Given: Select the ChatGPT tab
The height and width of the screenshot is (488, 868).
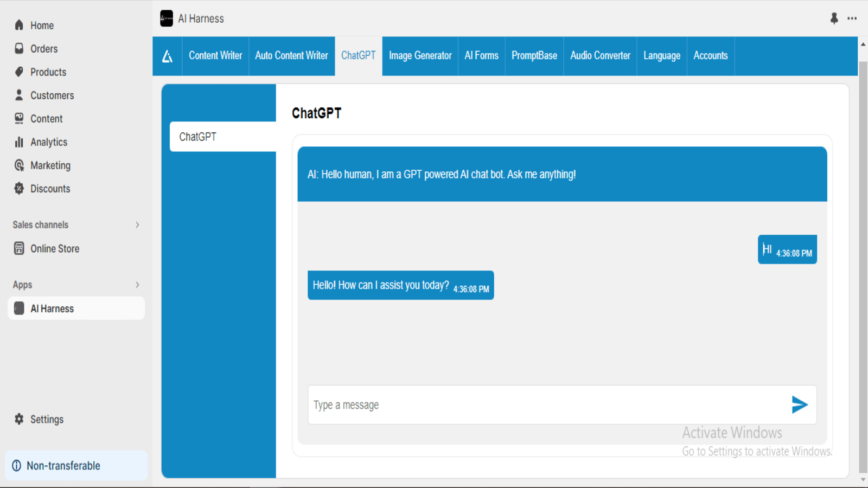Looking at the screenshot, I should point(359,56).
